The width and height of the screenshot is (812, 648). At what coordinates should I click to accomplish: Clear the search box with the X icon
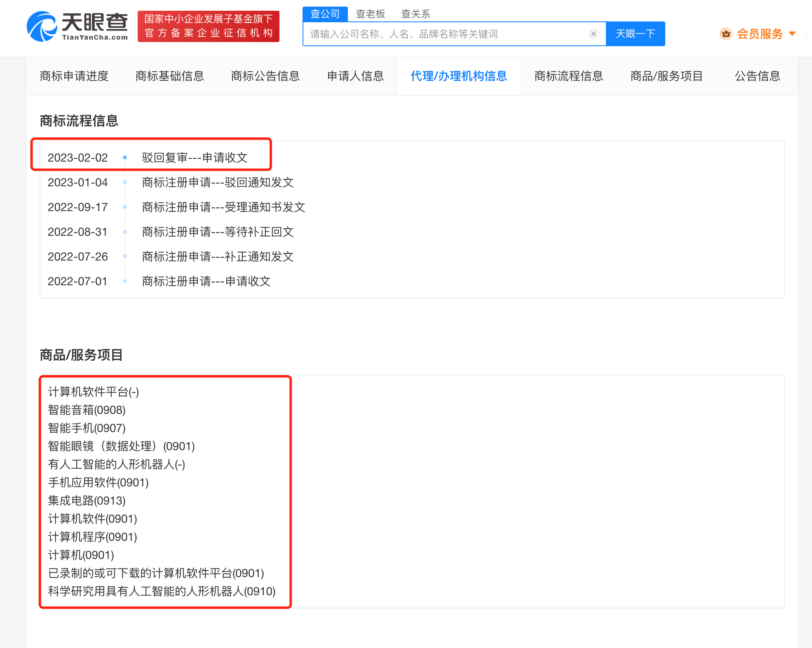pos(594,34)
